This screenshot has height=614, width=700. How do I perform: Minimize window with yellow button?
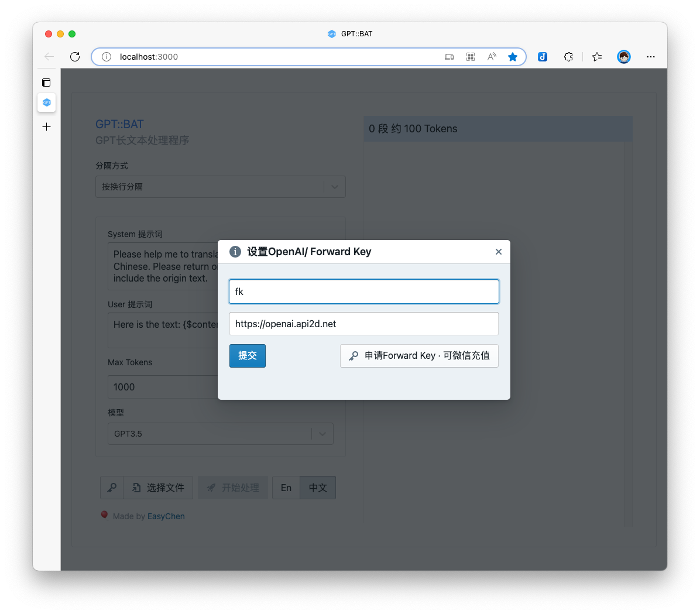pyautogui.click(x=60, y=34)
